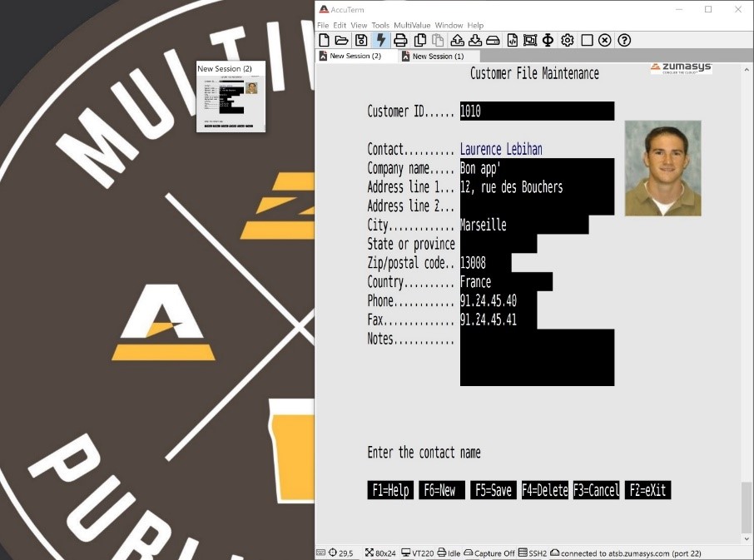Click the circled X toolbar icon
Image resolution: width=754 pixels, height=560 pixels.
[605, 41]
